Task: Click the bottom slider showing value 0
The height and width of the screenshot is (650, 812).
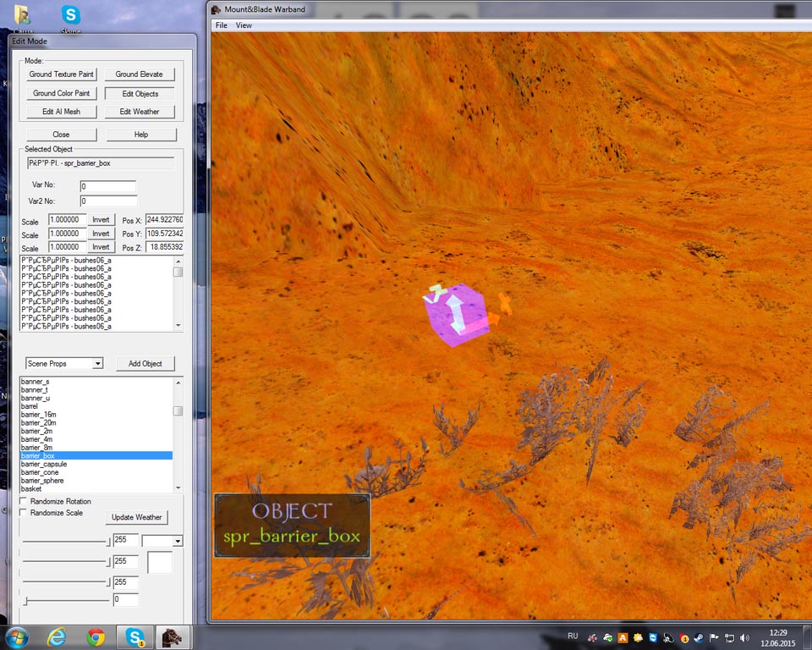Action: [26, 600]
